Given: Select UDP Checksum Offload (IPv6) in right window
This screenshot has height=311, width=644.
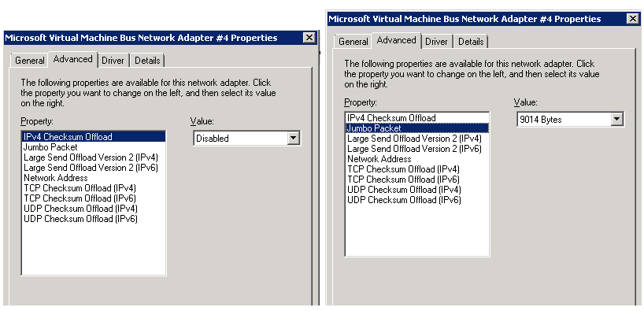Looking at the screenshot, I should [x=417, y=200].
